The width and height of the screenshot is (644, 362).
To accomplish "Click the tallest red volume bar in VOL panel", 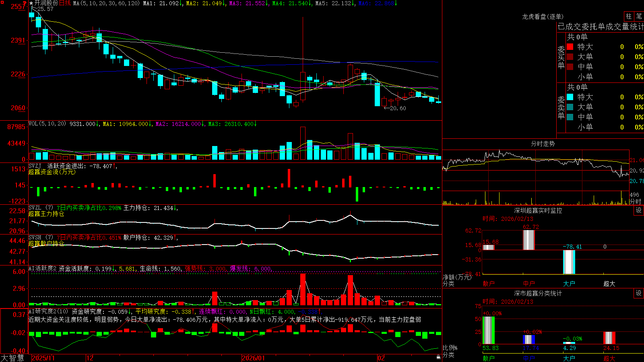I will pyautogui.click(x=303, y=143).
